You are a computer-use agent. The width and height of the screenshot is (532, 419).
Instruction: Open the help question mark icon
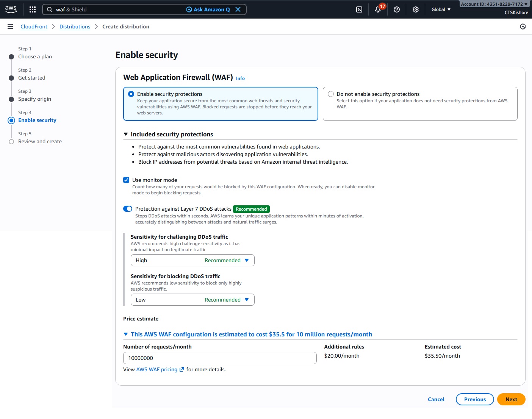click(x=397, y=9)
